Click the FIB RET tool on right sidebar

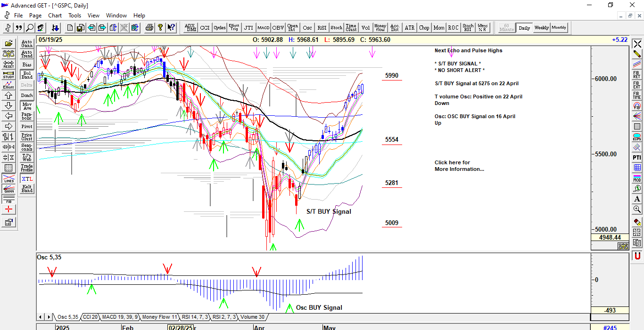[637, 75]
